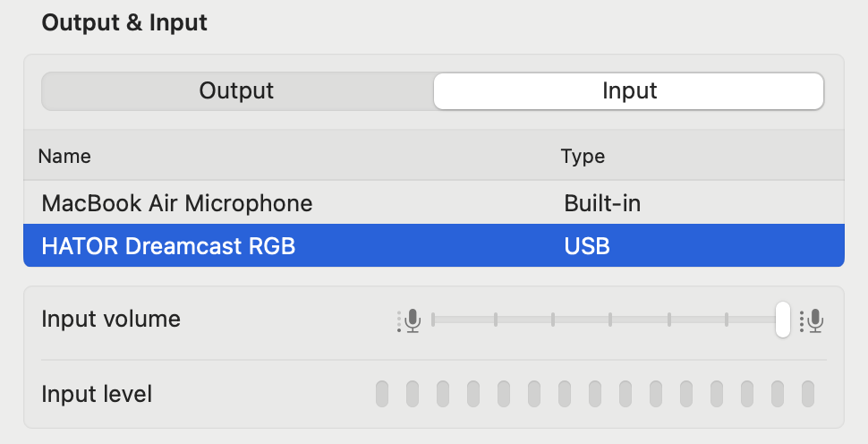Click the Type column header
868x444 pixels.
pos(583,157)
